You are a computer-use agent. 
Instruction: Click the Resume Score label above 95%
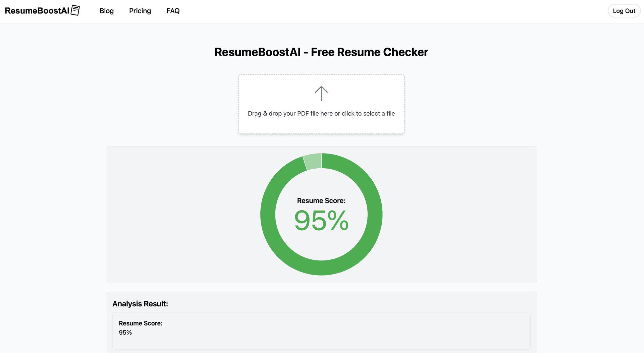click(321, 200)
